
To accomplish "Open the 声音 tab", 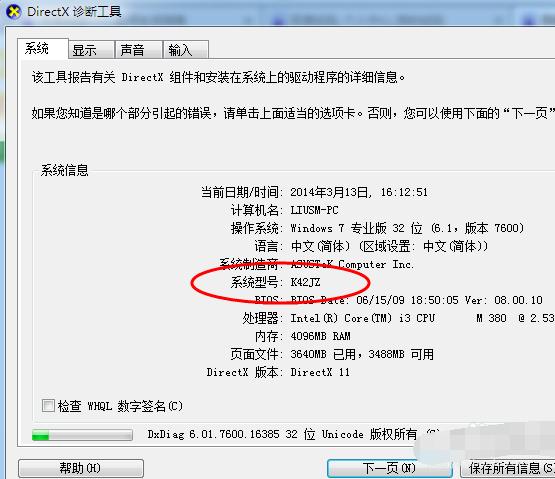I will pyautogui.click(x=138, y=50).
